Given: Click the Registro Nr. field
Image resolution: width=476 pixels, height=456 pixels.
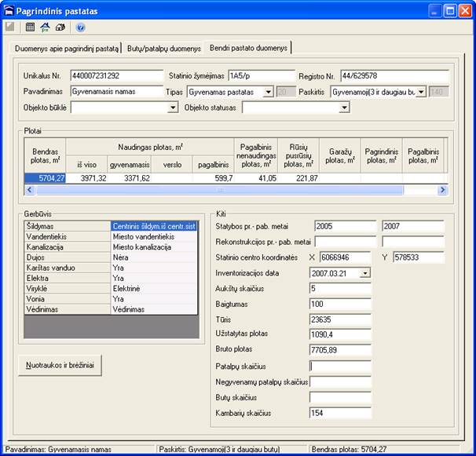Looking at the screenshot, I should (x=394, y=76).
